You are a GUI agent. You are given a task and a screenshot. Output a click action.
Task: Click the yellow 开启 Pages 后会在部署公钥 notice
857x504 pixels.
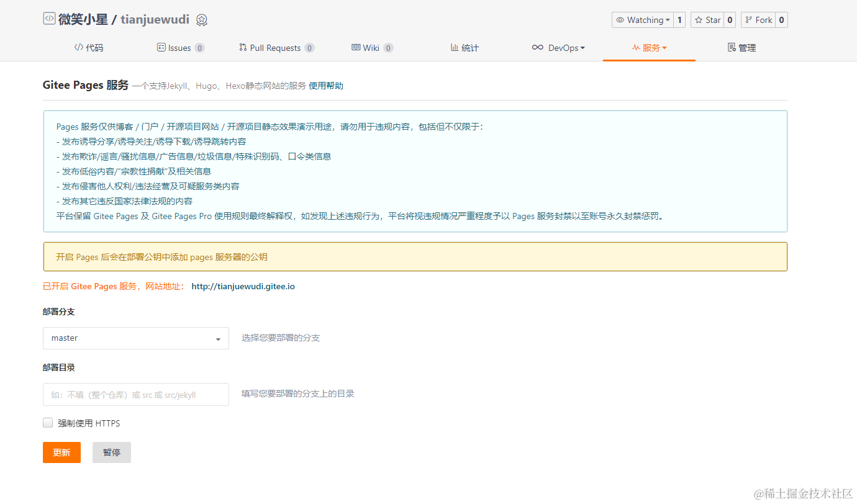[415, 256]
